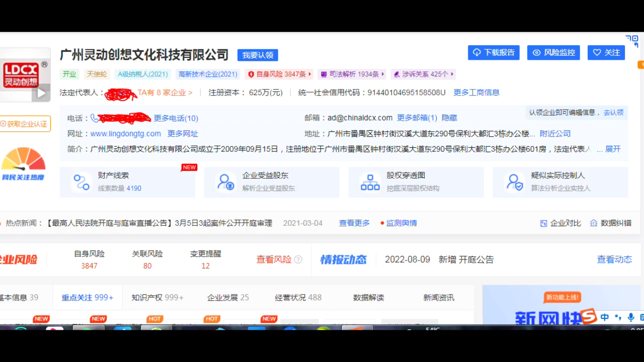Click the 天使轮 funding tag

[x=97, y=74]
